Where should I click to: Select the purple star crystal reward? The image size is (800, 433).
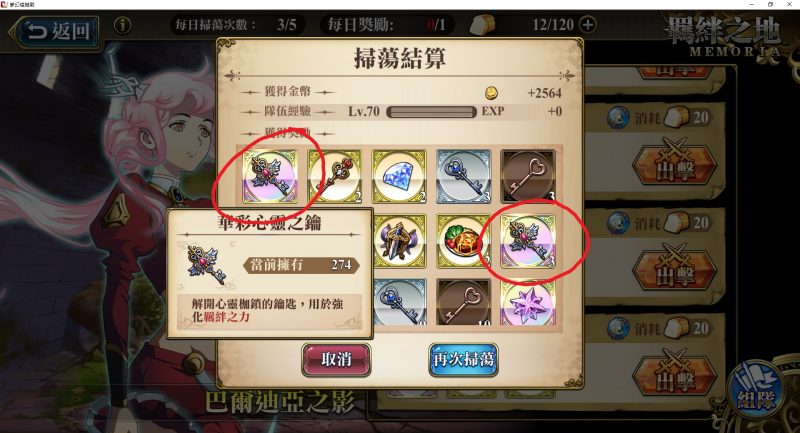528,302
